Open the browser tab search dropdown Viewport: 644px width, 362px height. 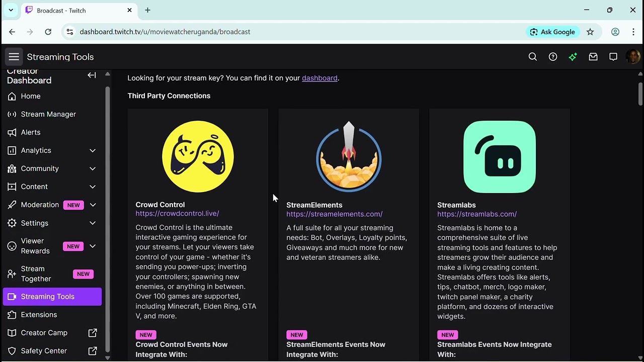click(11, 10)
